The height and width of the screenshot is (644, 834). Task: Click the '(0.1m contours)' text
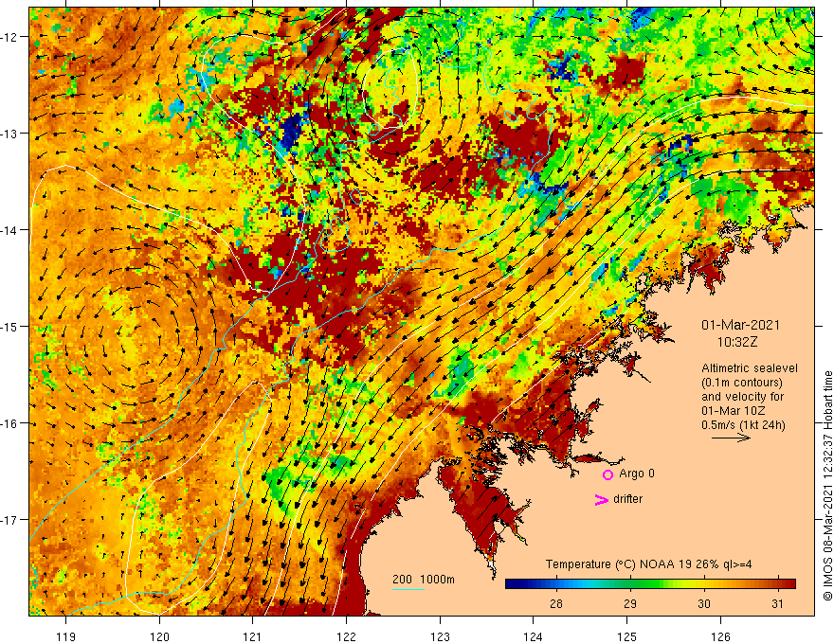coord(742,383)
